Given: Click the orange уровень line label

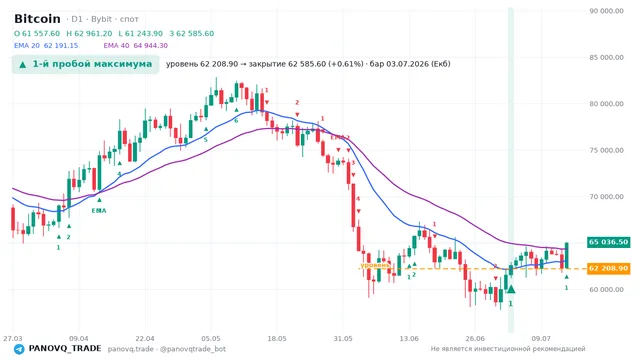Looking at the screenshot, I should tap(375, 265).
